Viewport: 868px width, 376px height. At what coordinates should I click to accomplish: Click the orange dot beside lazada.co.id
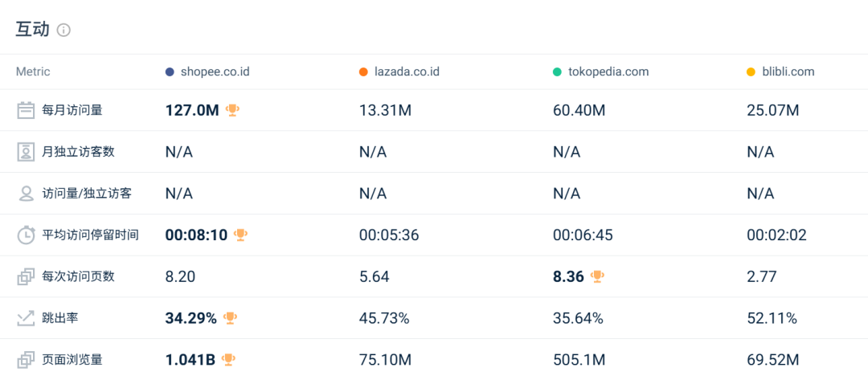(363, 72)
